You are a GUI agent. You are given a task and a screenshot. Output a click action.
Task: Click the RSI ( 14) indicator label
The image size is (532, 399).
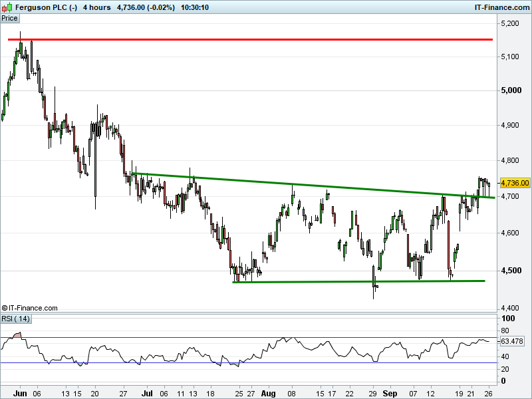(x=16, y=319)
